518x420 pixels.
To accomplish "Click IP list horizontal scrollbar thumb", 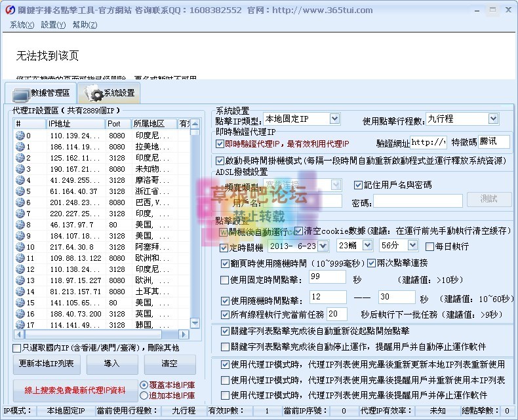I will pyautogui.click(x=92, y=334).
